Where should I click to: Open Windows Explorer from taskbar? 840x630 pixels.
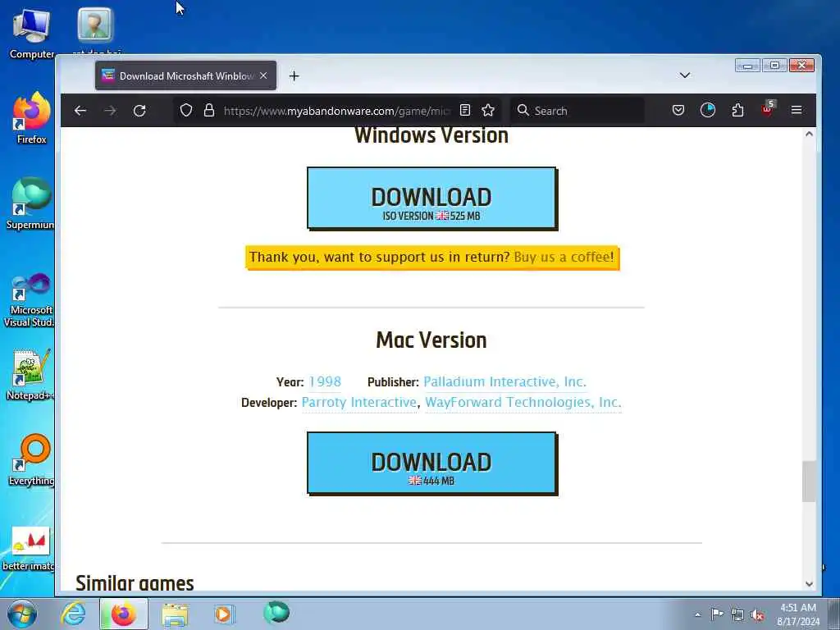175,614
